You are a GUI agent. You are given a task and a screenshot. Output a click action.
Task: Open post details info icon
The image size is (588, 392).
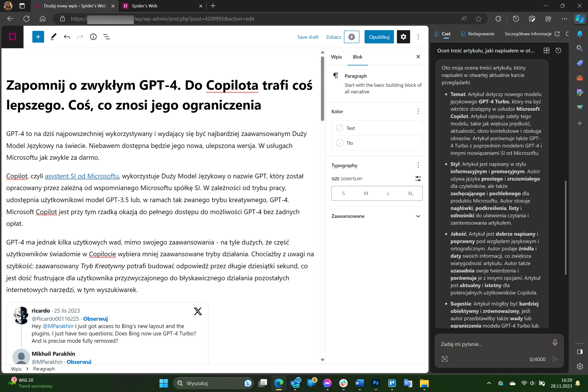coord(93,37)
